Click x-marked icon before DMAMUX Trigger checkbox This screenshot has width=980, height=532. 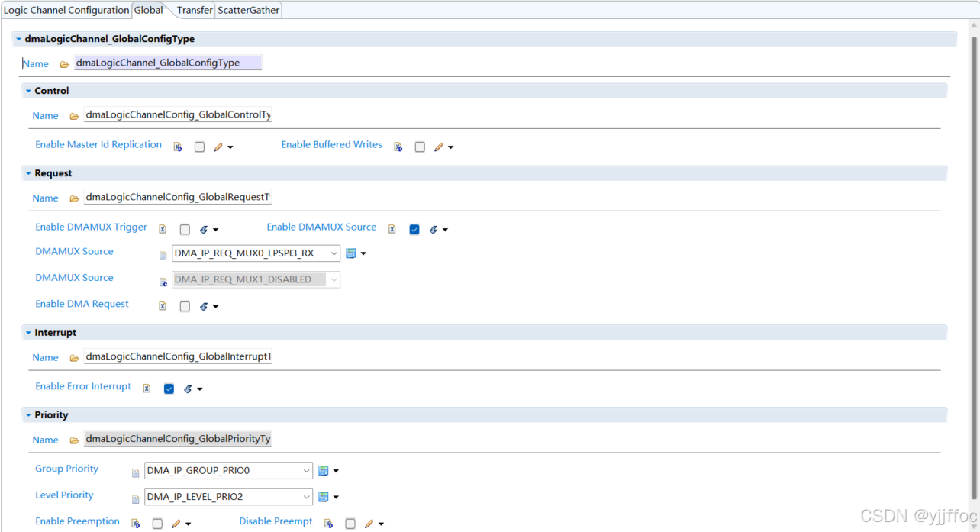pyautogui.click(x=163, y=229)
